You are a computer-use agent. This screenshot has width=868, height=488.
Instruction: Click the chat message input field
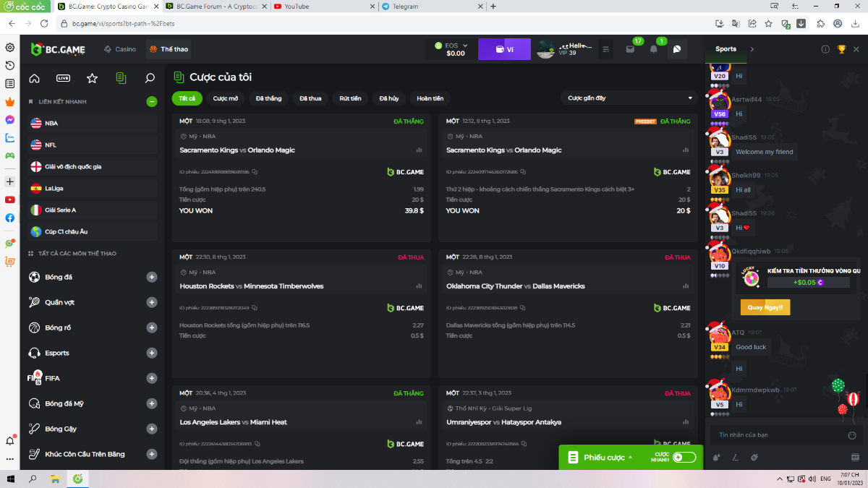tap(774, 435)
